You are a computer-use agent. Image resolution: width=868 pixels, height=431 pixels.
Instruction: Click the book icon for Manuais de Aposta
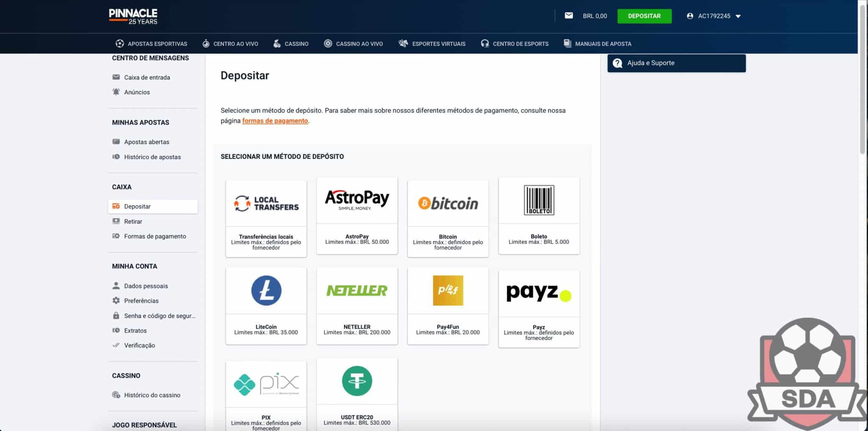tap(567, 43)
